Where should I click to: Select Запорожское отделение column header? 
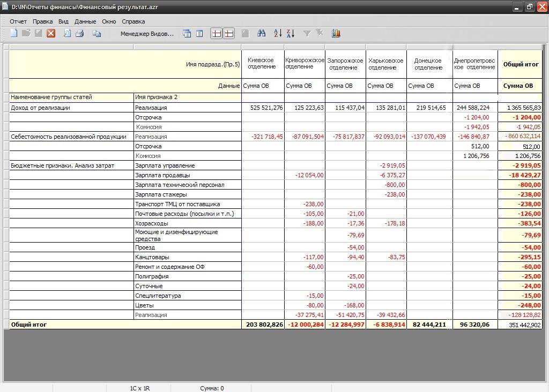(345, 64)
